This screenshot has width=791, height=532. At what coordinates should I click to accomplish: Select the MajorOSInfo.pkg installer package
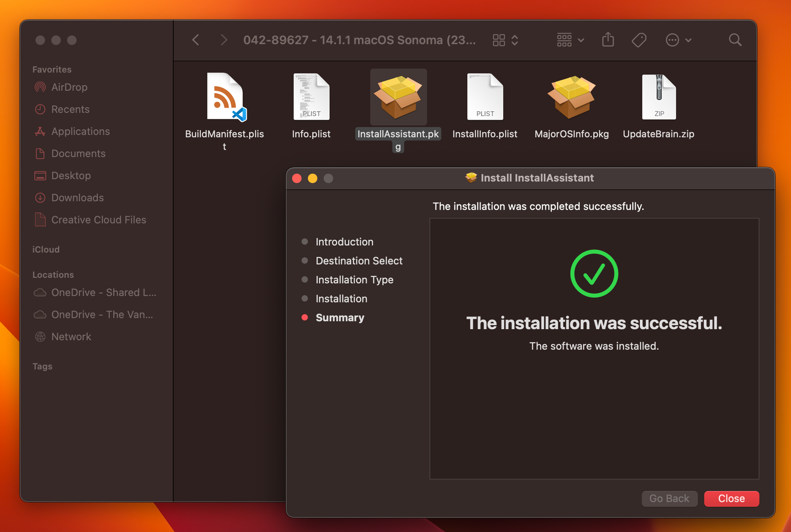(571, 97)
